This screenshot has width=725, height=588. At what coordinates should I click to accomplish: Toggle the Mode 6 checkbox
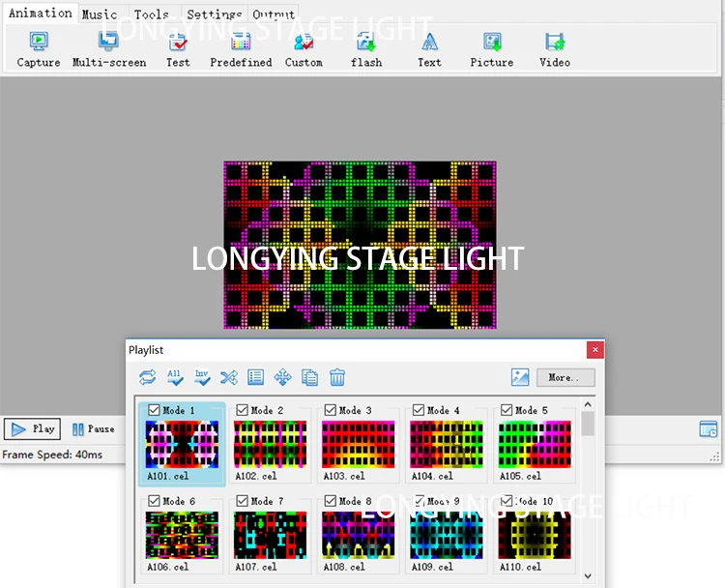coord(154,501)
